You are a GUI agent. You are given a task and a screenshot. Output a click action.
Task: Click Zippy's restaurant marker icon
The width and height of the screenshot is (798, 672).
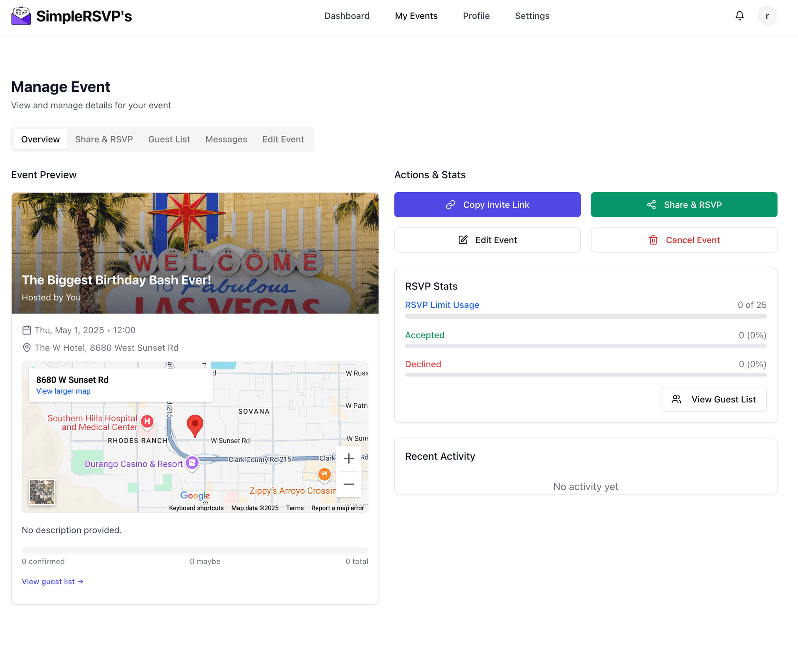point(324,474)
